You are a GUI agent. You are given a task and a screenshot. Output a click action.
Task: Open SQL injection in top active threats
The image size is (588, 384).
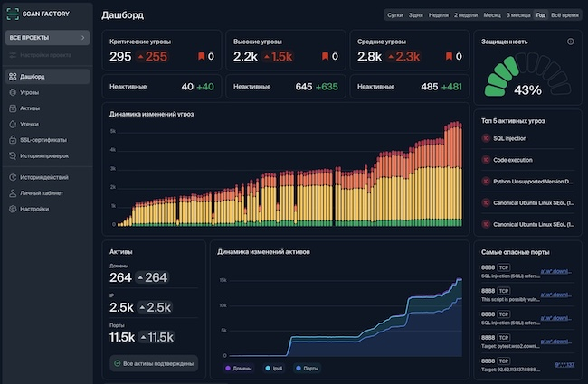(x=510, y=138)
